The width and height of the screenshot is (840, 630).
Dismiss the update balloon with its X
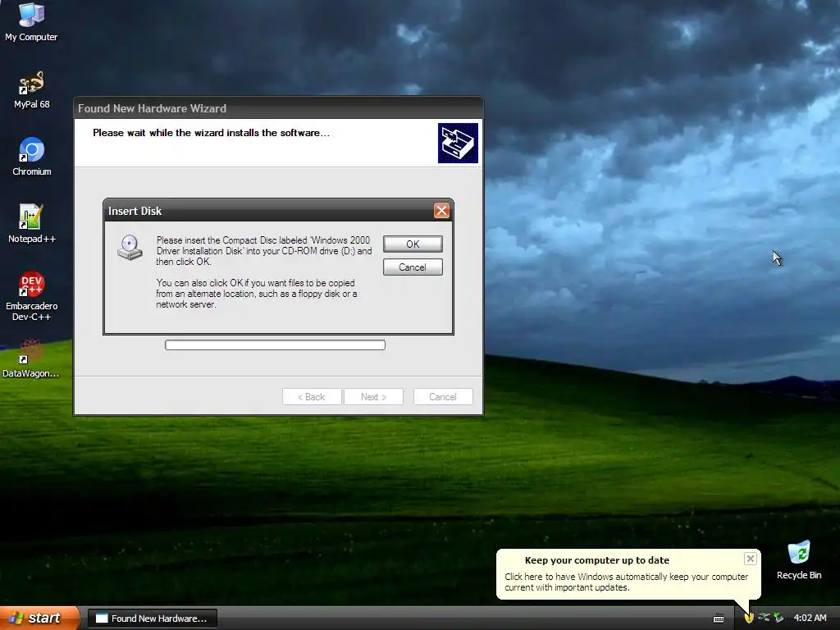point(750,559)
